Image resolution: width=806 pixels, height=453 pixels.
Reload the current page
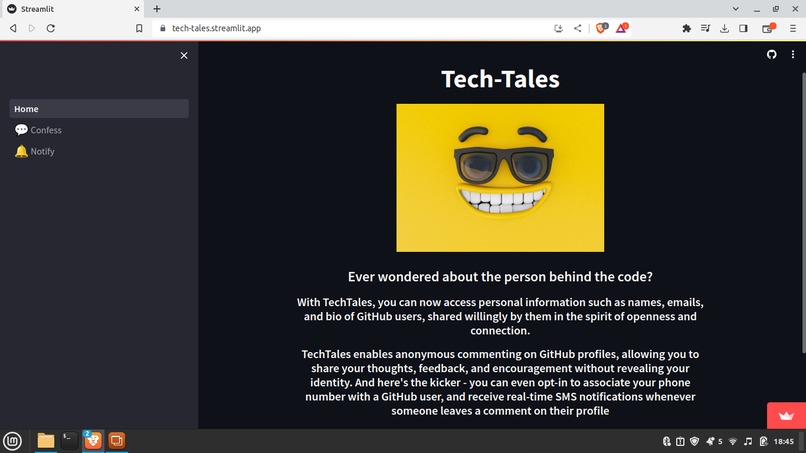click(50, 28)
